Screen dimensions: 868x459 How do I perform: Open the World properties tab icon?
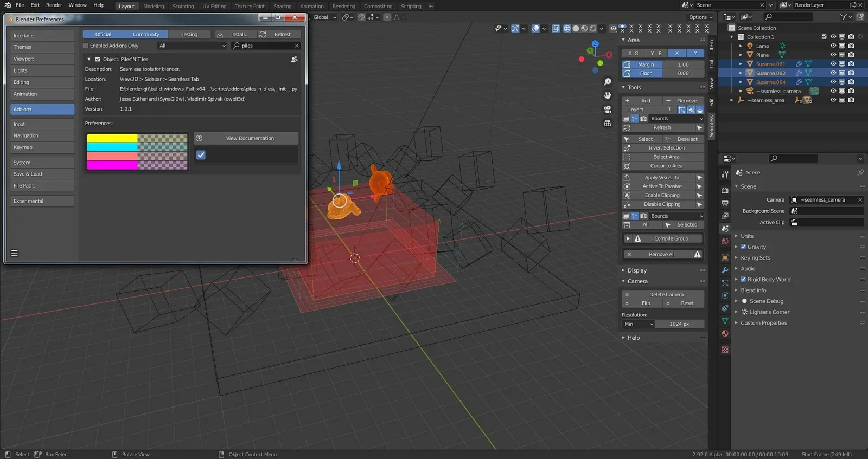coord(725,241)
